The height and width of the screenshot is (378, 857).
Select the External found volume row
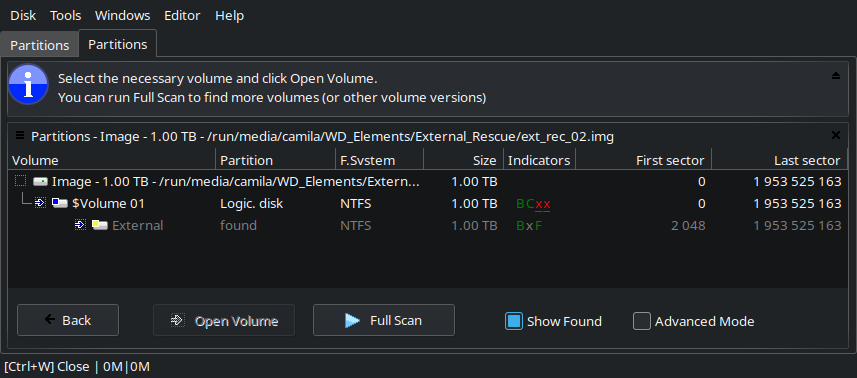click(428, 225)
